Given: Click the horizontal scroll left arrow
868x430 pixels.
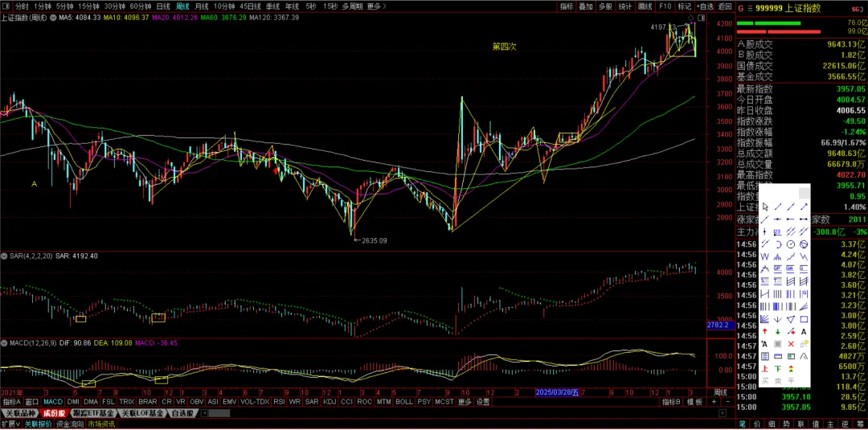Looking at the screenshot, I should (x=206, y=413).
